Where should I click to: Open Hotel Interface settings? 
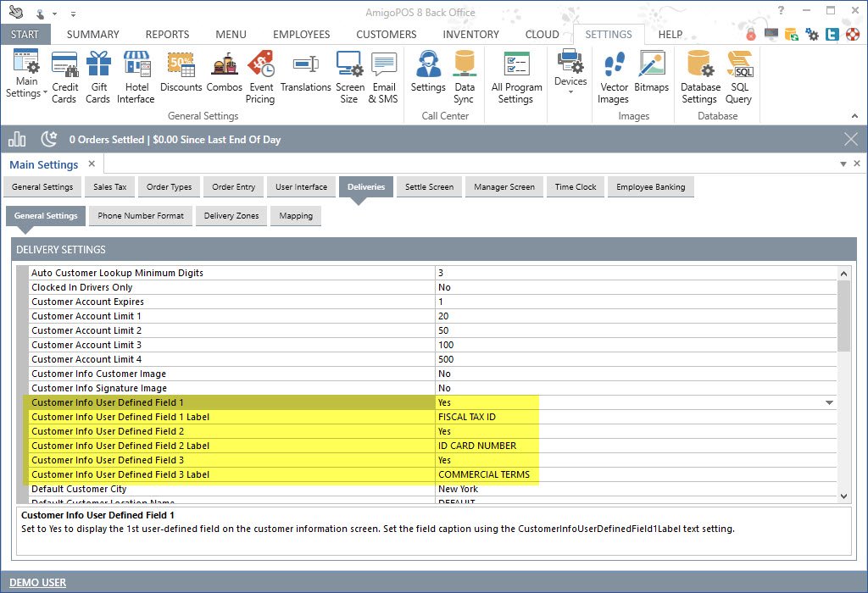pos(136,76)
